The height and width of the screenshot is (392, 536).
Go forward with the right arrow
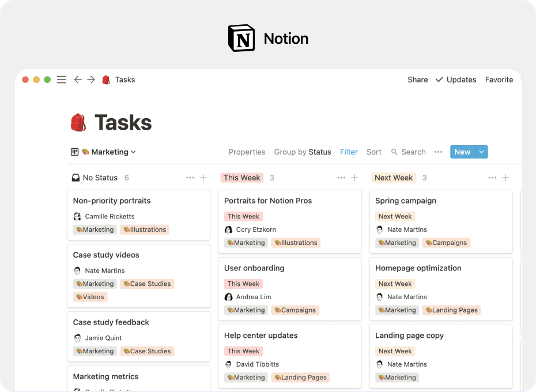point(91,80)
